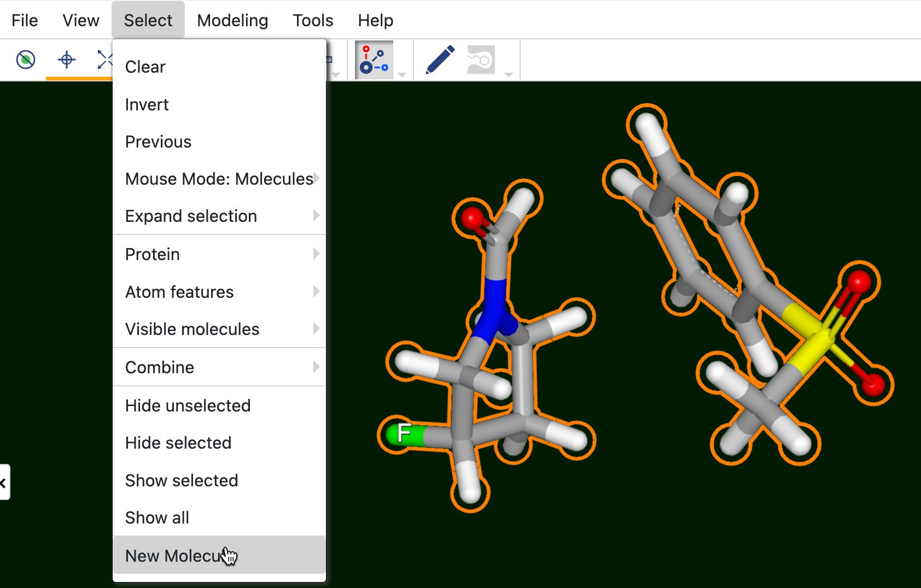Select the crosshair center tool

(67, 60)
